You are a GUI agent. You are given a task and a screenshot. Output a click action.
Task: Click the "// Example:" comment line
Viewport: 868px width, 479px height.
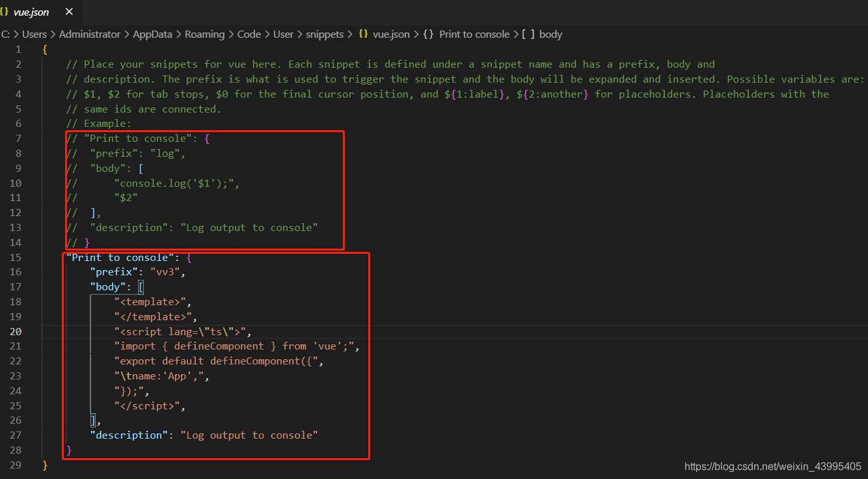(x=98, y=124)
